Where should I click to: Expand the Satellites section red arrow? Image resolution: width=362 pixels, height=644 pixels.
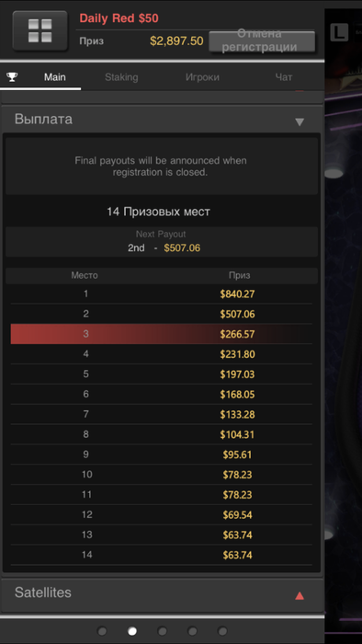coord(300,595)
